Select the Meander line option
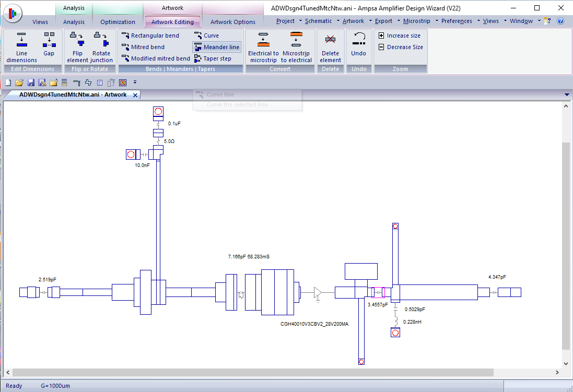This screenshot has height=392, width=573. (x=217, y=47)
